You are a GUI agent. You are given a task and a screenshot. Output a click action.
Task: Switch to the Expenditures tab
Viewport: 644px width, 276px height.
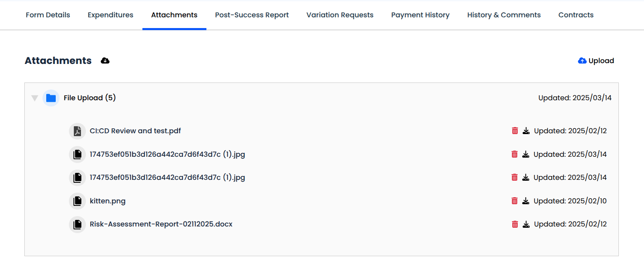pos(111,15)
